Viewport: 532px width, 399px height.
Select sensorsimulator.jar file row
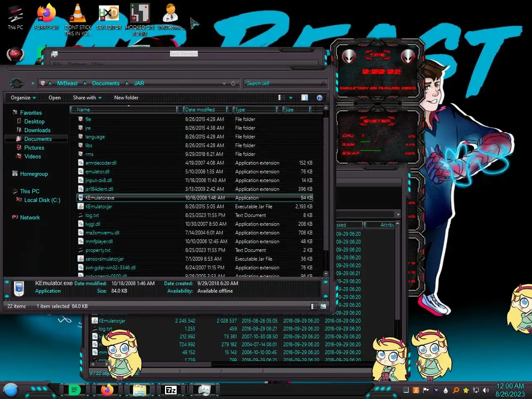pos(195,259)
